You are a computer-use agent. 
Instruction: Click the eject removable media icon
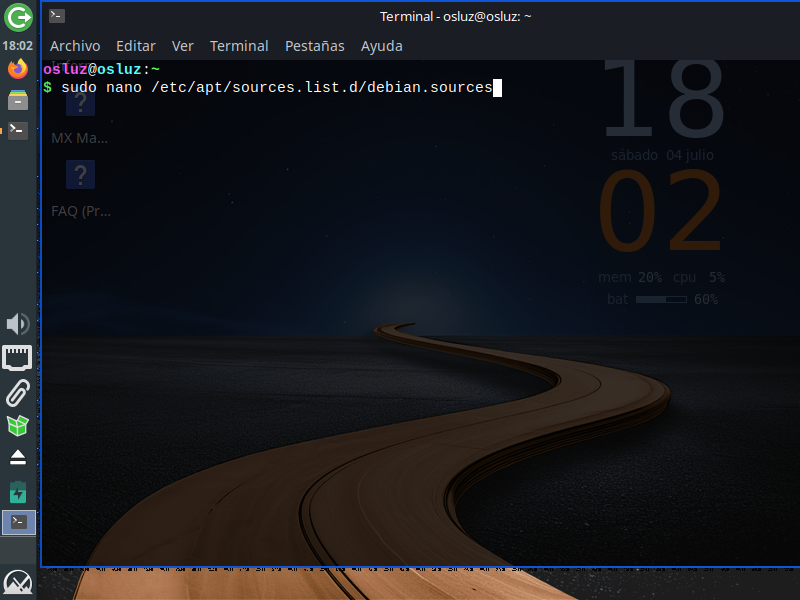18,458
